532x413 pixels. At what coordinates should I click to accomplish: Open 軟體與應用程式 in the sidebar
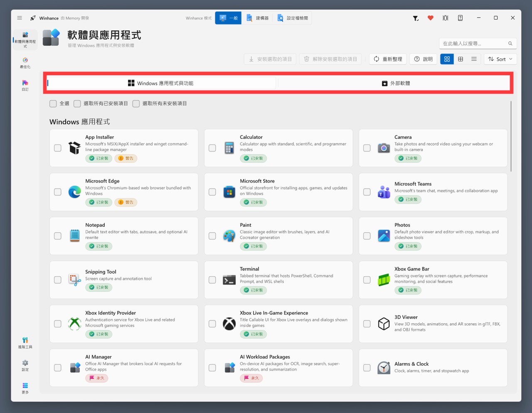click(25, 40)
